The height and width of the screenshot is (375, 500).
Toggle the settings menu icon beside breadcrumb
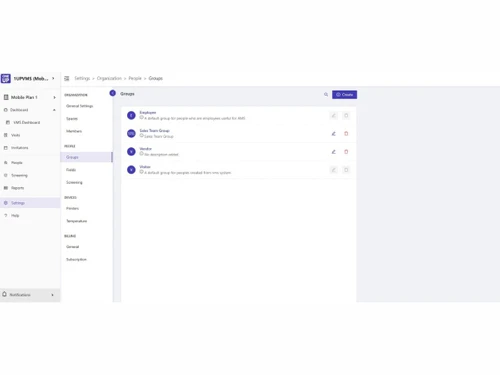67,78
